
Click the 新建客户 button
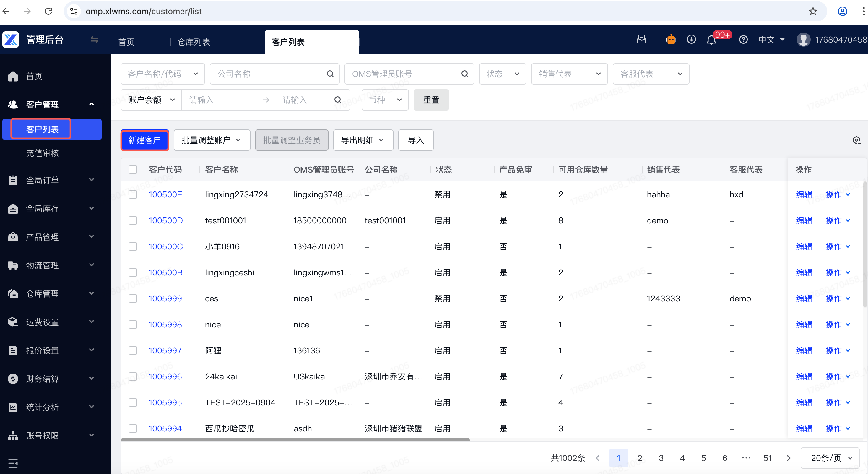[x=144, y=140]
